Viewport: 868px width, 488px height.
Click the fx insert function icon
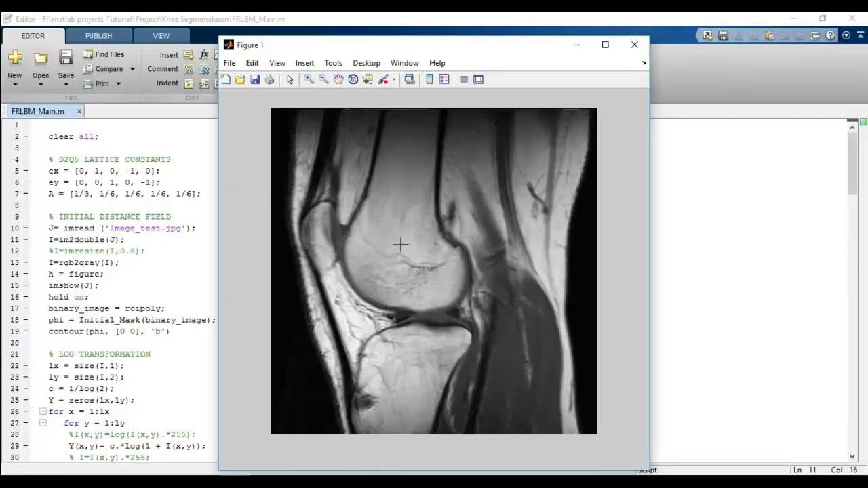coord(203,54)
